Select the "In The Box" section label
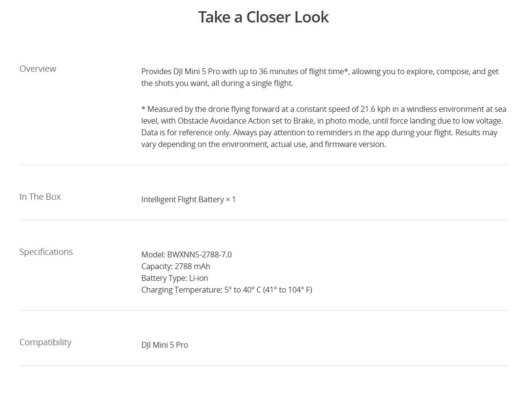Screen dimensions: 532x402 point(40,197)
